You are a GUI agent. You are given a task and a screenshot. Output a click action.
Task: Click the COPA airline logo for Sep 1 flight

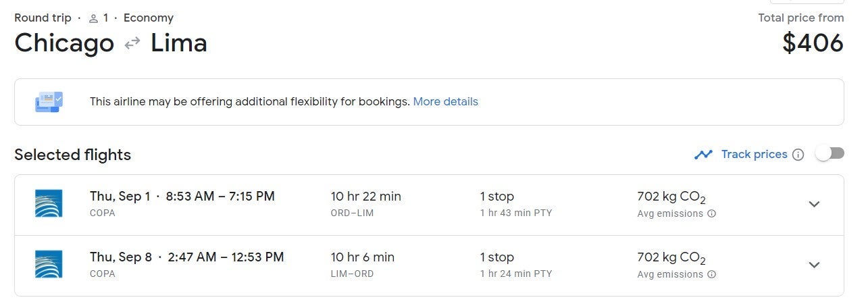[49, 203]
